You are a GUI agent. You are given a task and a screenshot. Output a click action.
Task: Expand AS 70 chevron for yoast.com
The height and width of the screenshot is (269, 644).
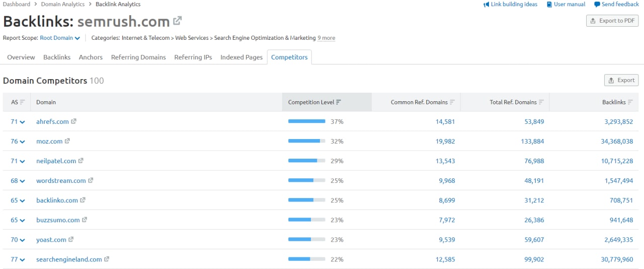(22, 240)
